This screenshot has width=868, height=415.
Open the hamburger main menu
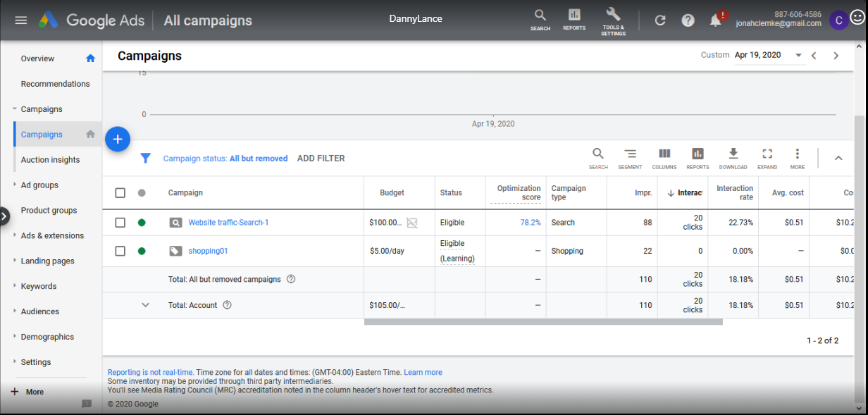pyautogui.click(x=21, y=20)
